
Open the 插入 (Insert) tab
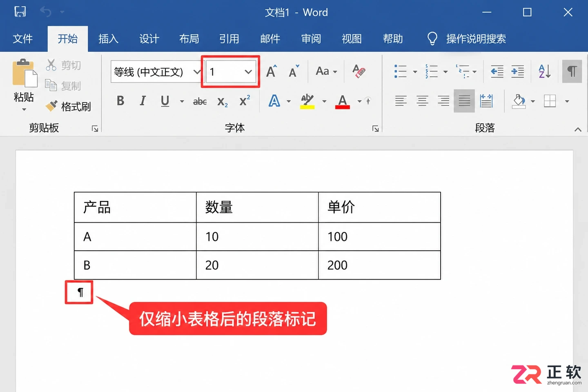point(108,39)
